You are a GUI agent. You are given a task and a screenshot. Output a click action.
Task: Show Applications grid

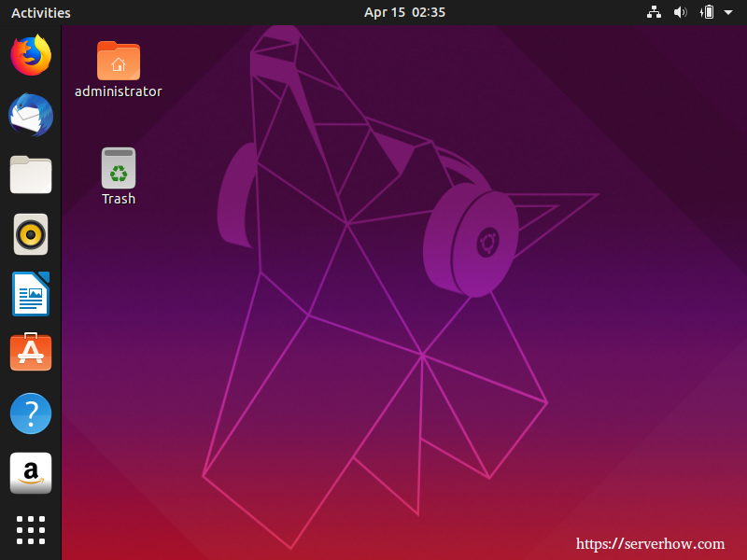coord(31,530)
